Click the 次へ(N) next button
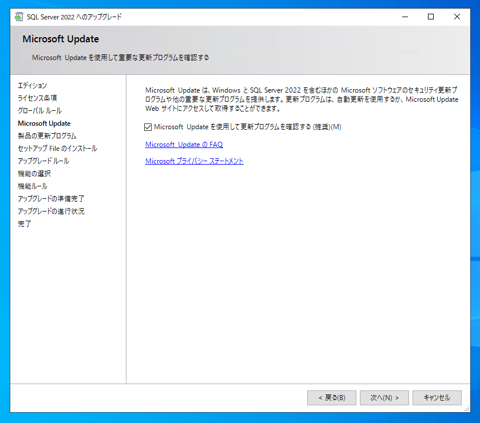480x423 pixels. [384, 398]
